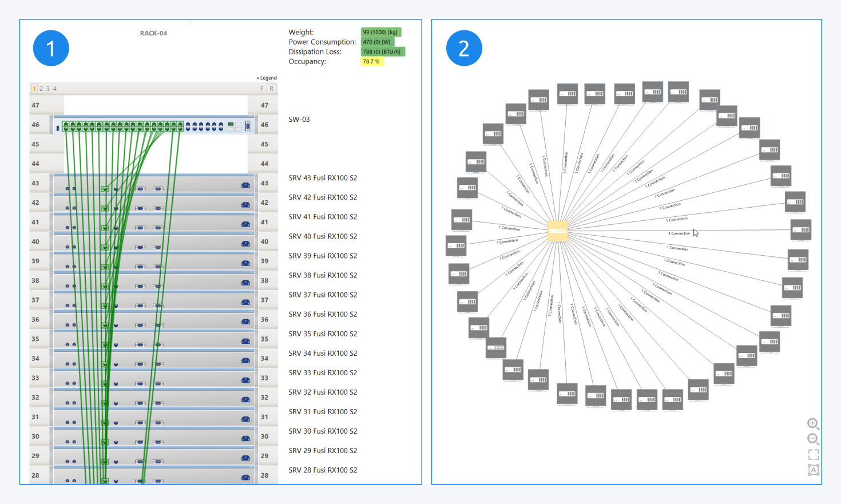The height and width of the screenshot is (504, 841).
Task: Switch rack to rear view R
Action: 271,89
